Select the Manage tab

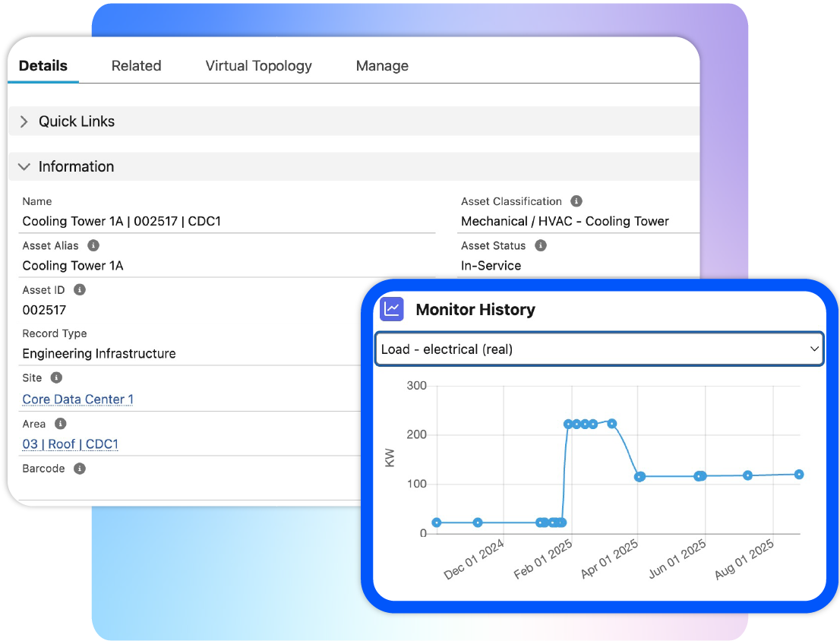(382, 66)
